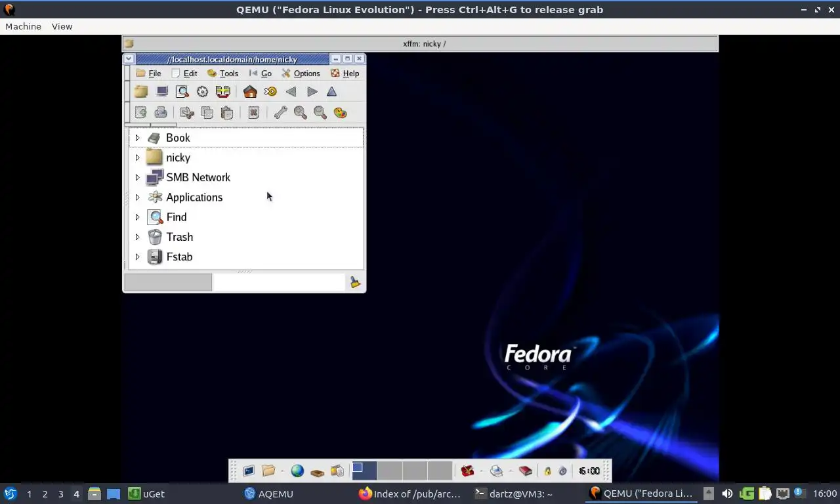
Task: Select the Book row label
Action: (178, 138)
